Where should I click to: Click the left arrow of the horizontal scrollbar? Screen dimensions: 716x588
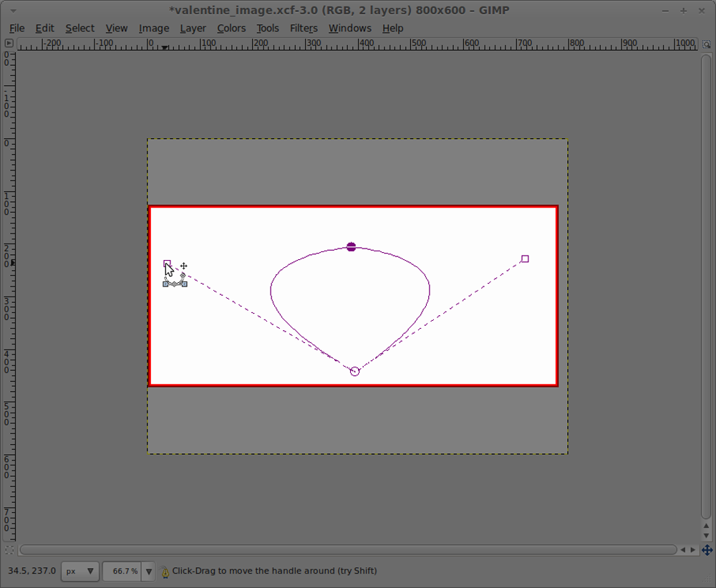pyautogui.click(x=684, y=549)
